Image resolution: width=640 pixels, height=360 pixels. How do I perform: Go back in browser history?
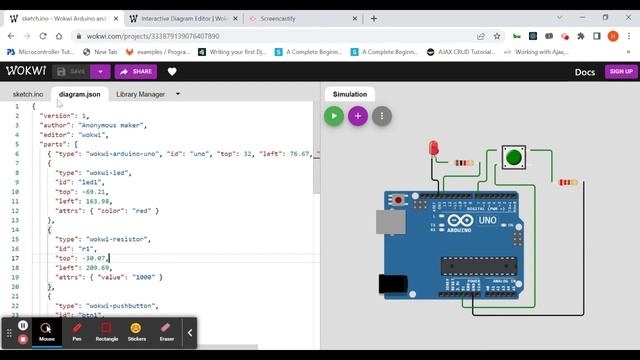[x=11, y=36]
